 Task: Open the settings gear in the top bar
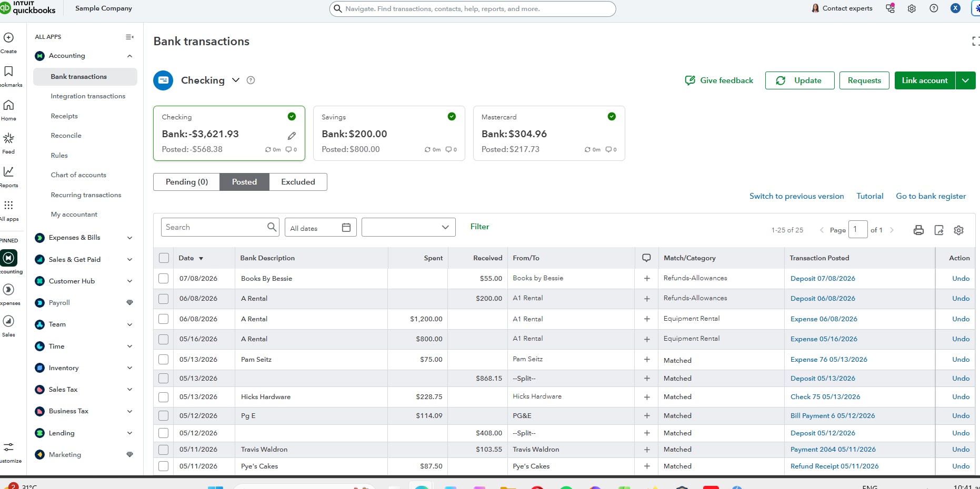[912, 8]
